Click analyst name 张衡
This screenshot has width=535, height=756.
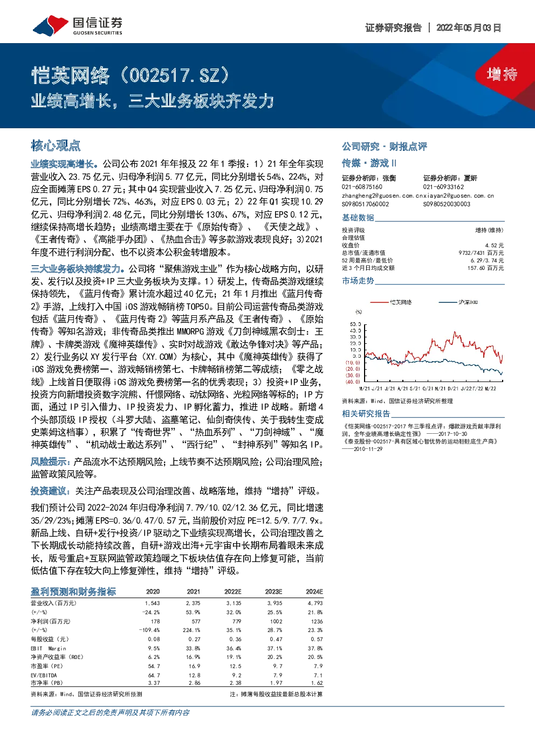click(x=389, y=178)
